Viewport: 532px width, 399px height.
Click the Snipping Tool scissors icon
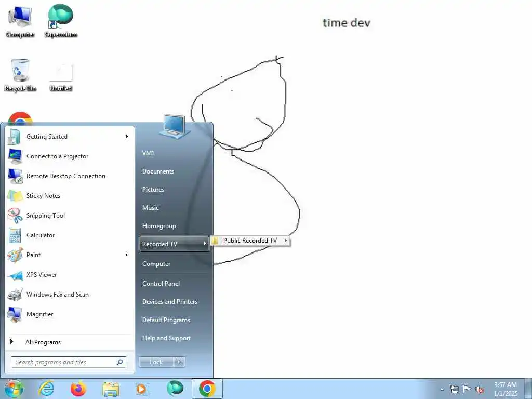(15, 216)
